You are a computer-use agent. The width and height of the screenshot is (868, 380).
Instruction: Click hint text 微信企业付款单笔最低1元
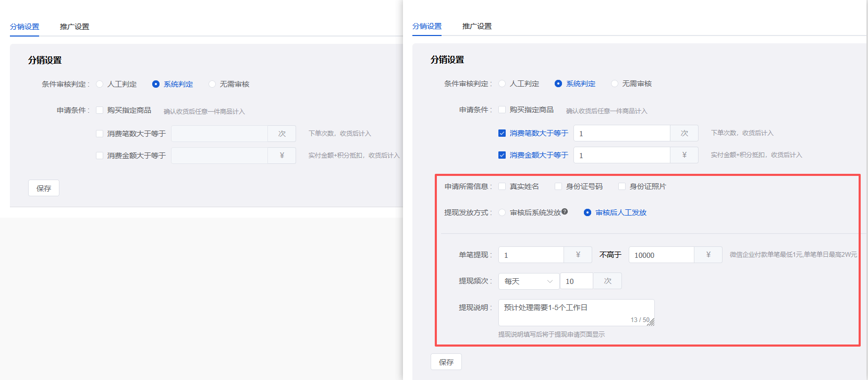coord(793,255)
